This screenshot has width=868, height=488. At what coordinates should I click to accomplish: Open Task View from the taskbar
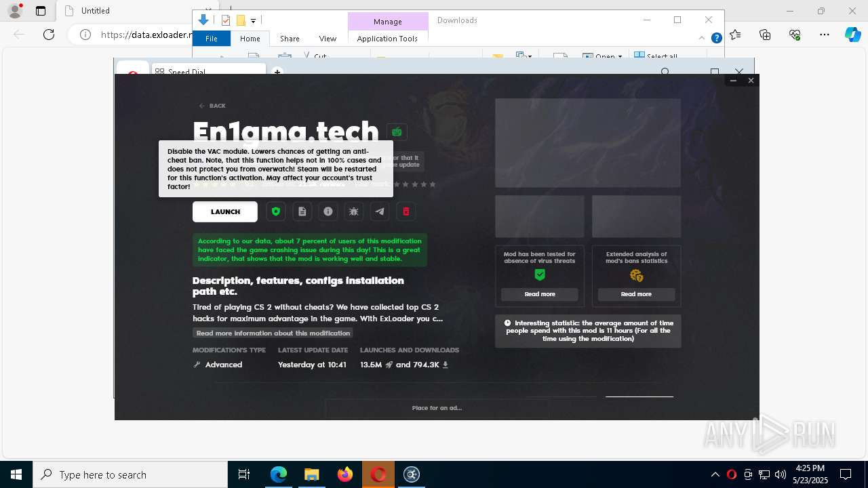click(244, 474)
